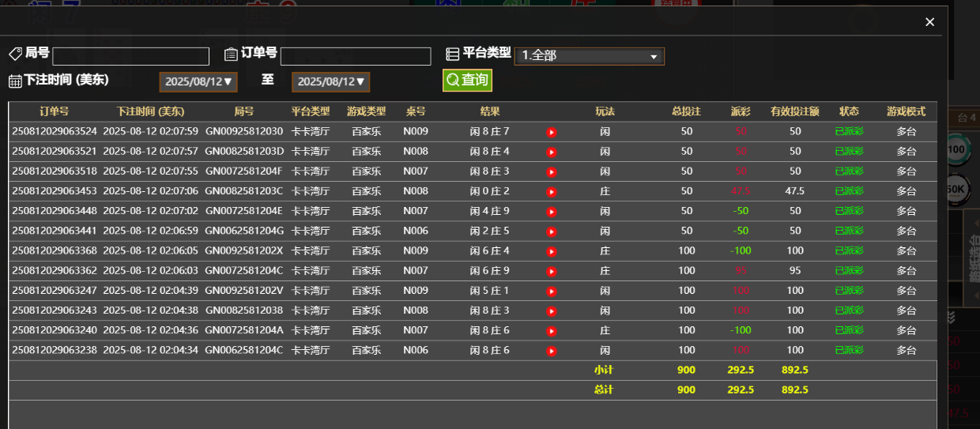Click the 玩法 column header

(605, 111)
